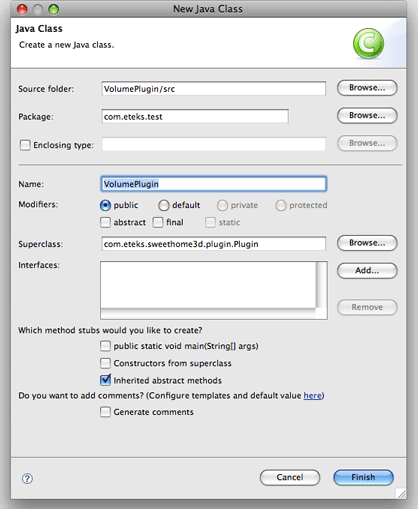Open the 'here' templates configuration link
Image resolution: width=418 pixels, height=509 pixels.
coord(312,396)
